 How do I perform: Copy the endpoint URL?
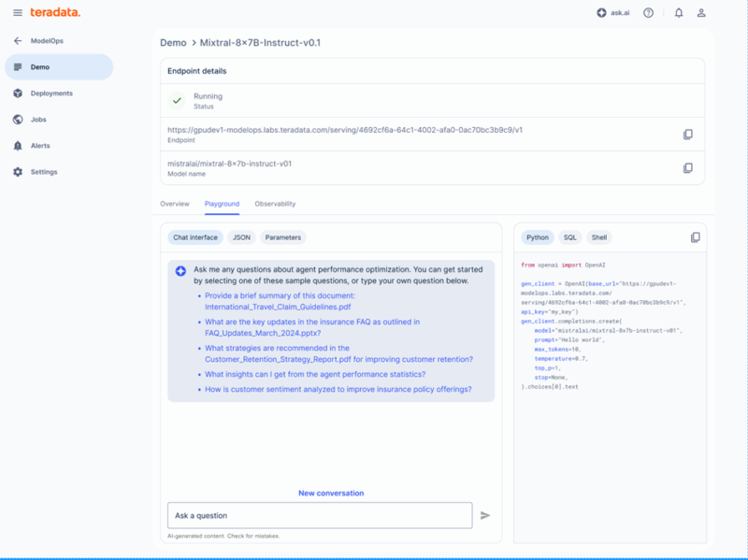[688, 135]
